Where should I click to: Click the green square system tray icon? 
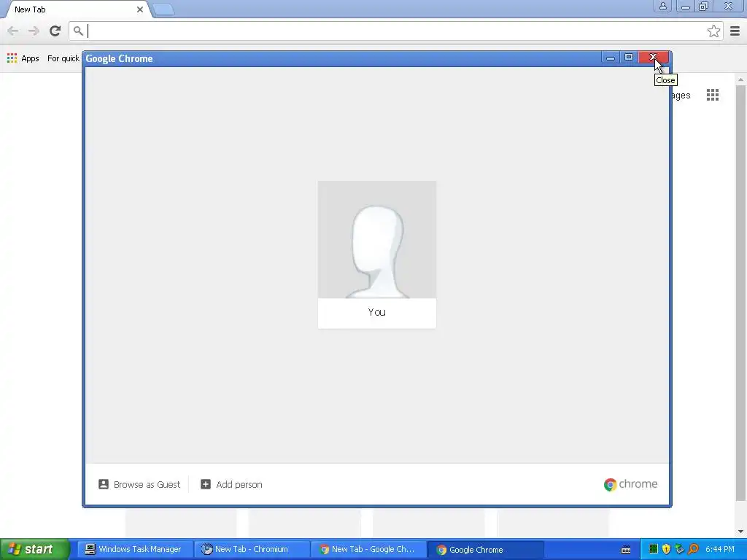(x=654, y=549)
